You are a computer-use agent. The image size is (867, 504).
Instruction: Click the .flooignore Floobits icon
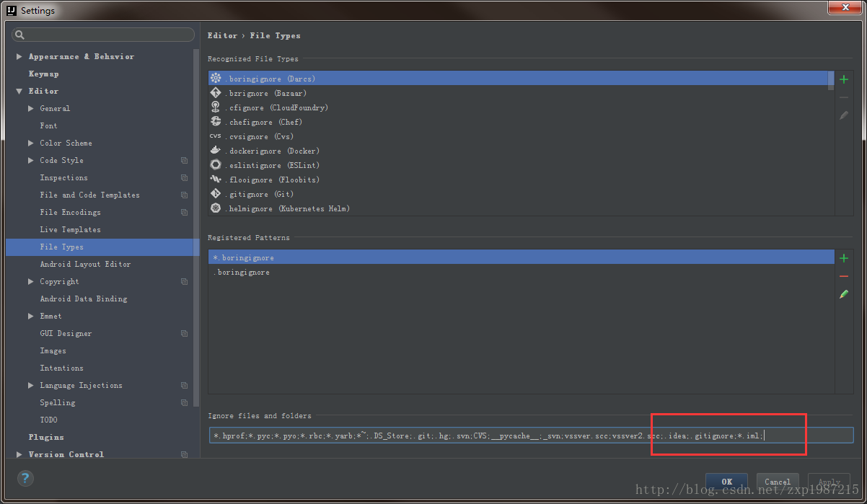216,180
